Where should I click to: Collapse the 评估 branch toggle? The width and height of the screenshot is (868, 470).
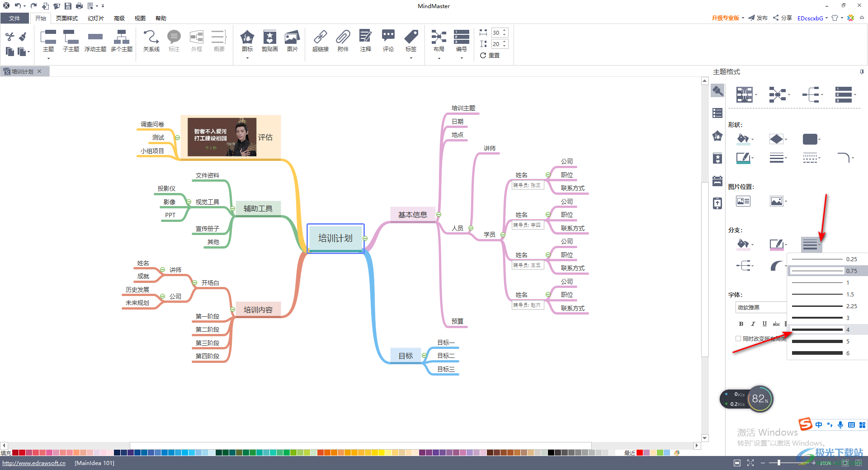click(x=177, y=137)
